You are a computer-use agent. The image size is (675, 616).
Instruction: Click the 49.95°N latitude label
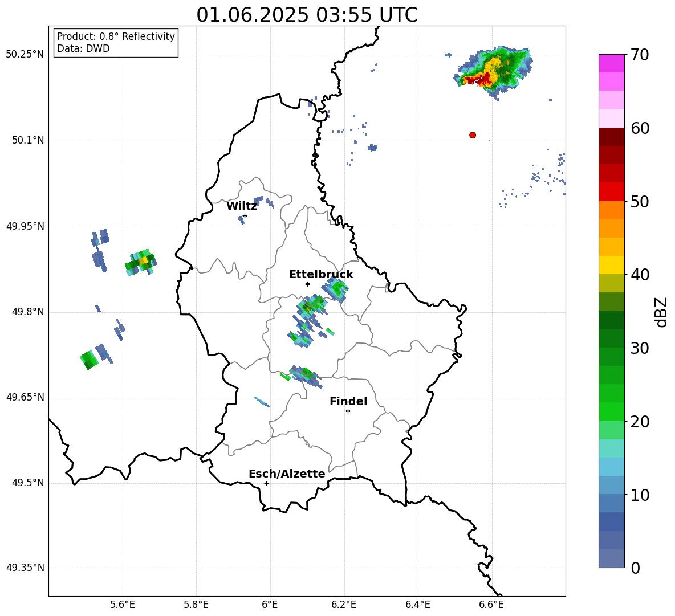(25, 226)
